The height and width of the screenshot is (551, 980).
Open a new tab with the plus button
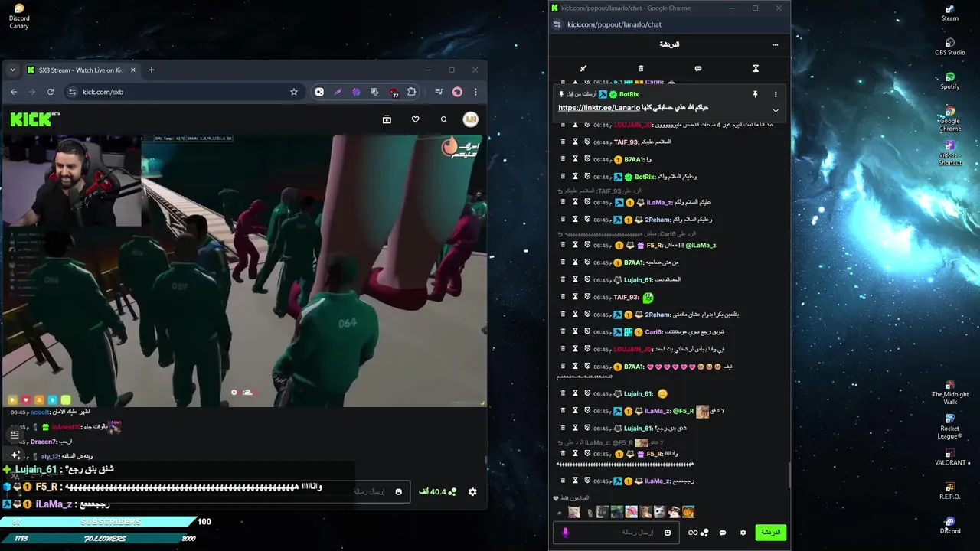(x=151, y=70)
